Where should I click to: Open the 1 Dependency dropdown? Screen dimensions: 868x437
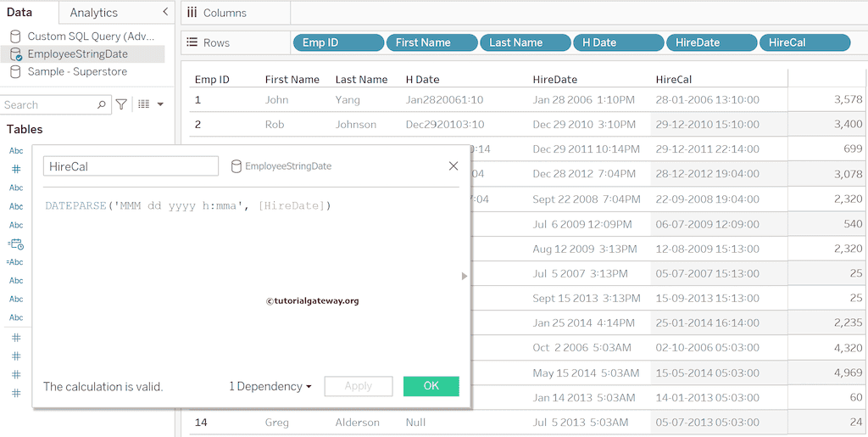270,387
